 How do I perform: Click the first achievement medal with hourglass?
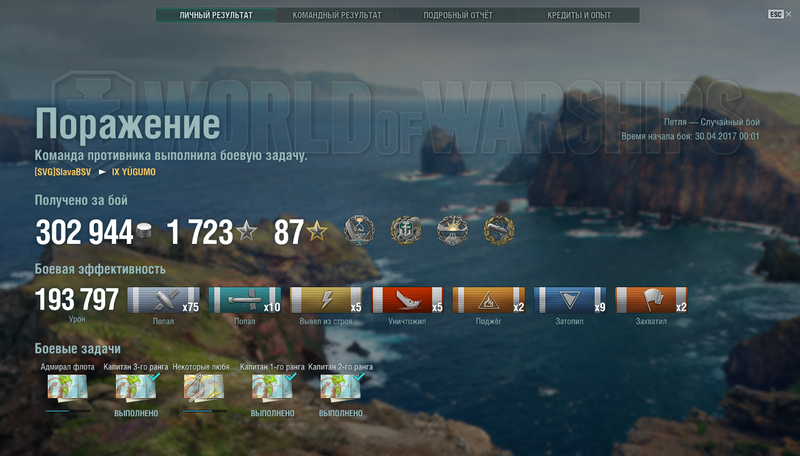click(x=359, y=231)
